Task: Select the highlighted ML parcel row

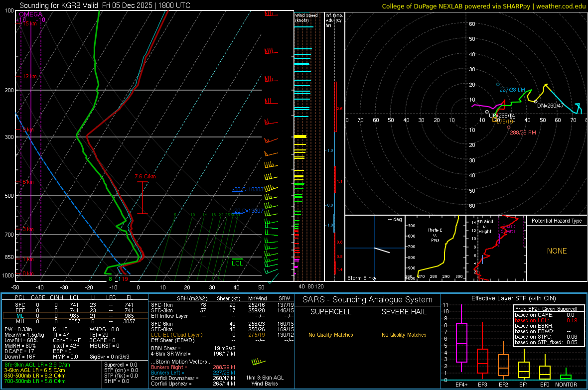Action: 75,316
